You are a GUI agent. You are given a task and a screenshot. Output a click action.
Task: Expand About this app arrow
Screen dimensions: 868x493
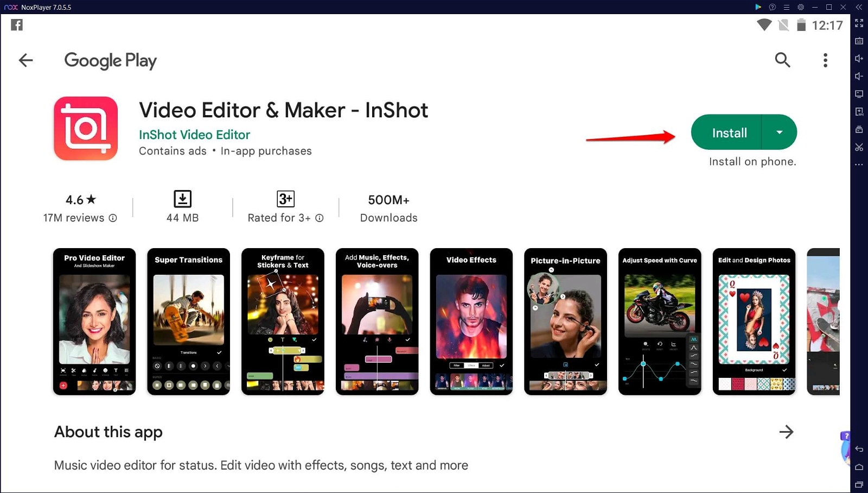click(x=786, y=432)
